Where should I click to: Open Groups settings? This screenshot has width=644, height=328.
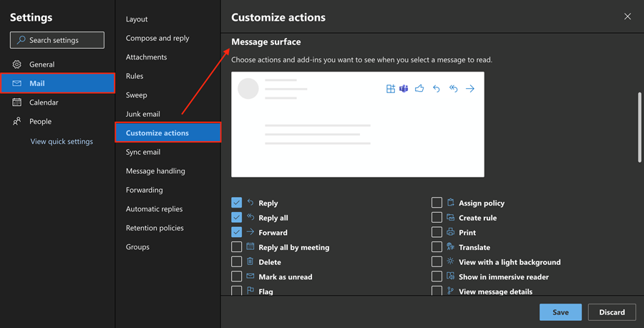click(168, 246)
